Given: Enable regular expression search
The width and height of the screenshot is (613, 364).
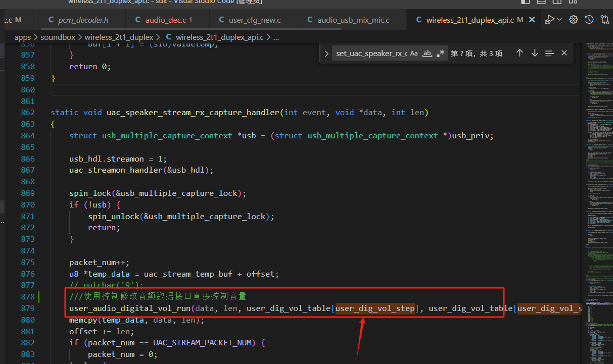Looking at the screenshot, I should tap(440, 53).
